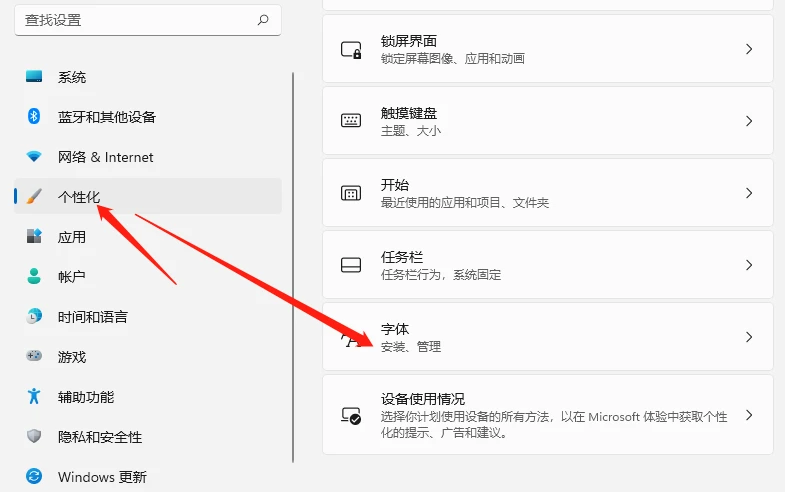Go to Time and language settings

coord(92,317)
